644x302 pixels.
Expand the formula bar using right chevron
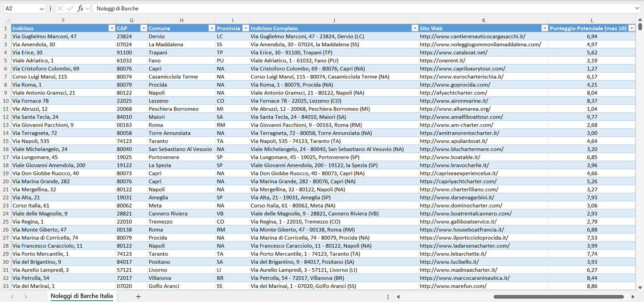(x=637, y=8)
